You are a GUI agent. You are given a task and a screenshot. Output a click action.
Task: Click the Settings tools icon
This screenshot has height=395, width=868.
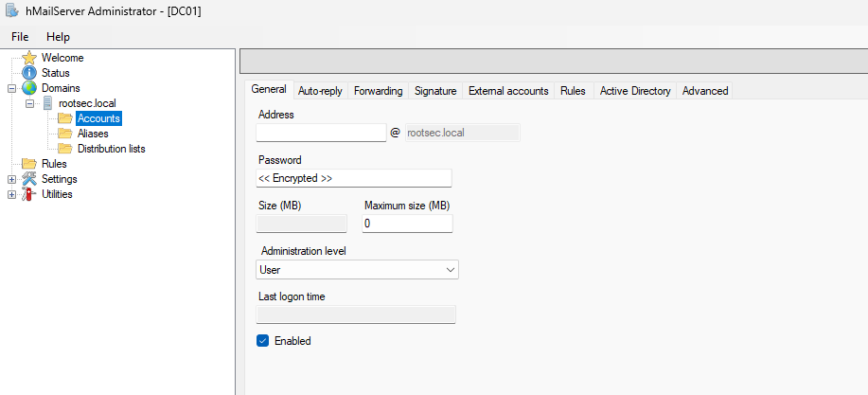pos(29,179)
